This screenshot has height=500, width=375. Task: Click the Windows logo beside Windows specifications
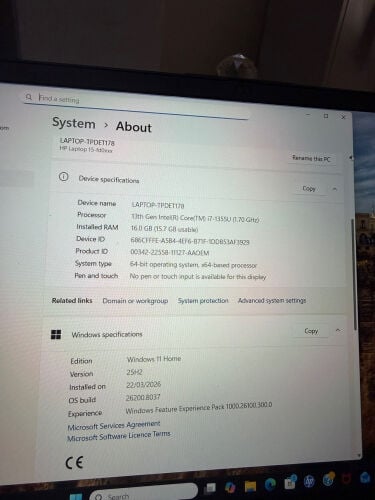[x=56, y=334]
